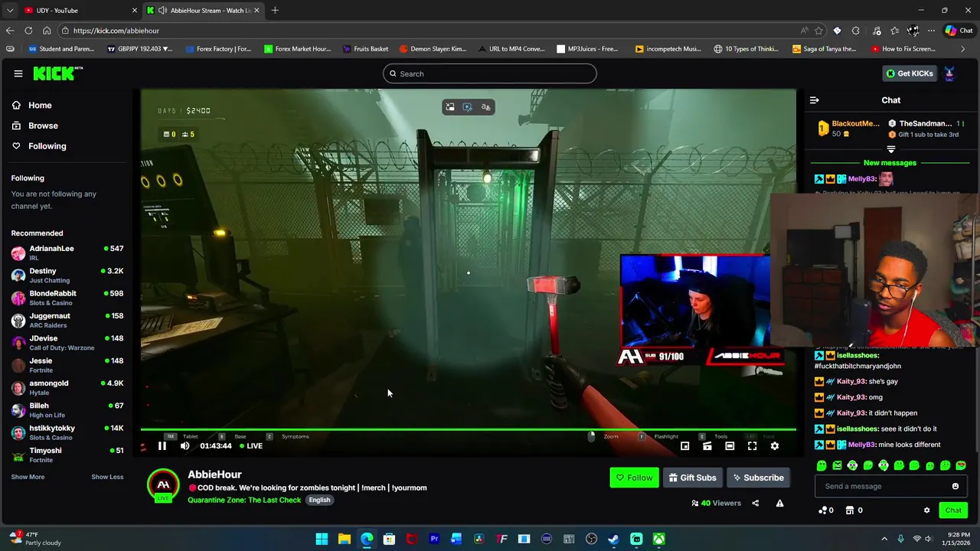Screen dimensions: 980x551
Task: Open OBS Studio from taskbar
Action: tap(591, 539)
